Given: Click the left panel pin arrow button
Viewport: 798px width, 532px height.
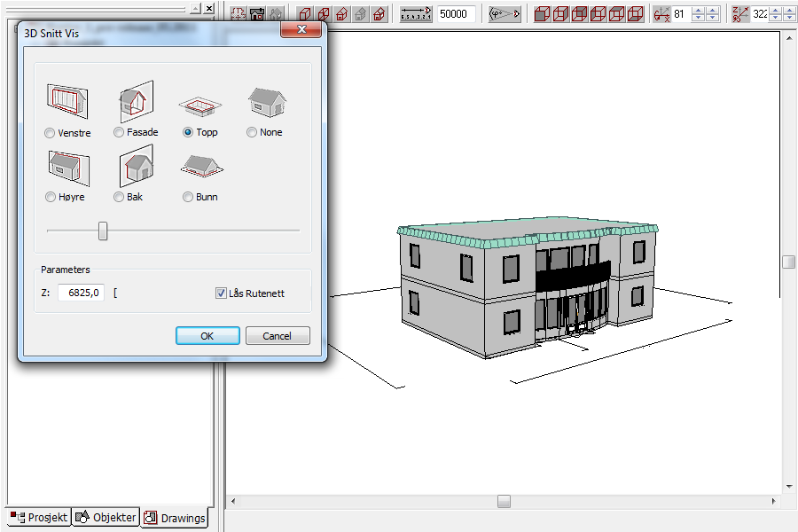Looking at the screenshot, I should (x=195, y=9).
